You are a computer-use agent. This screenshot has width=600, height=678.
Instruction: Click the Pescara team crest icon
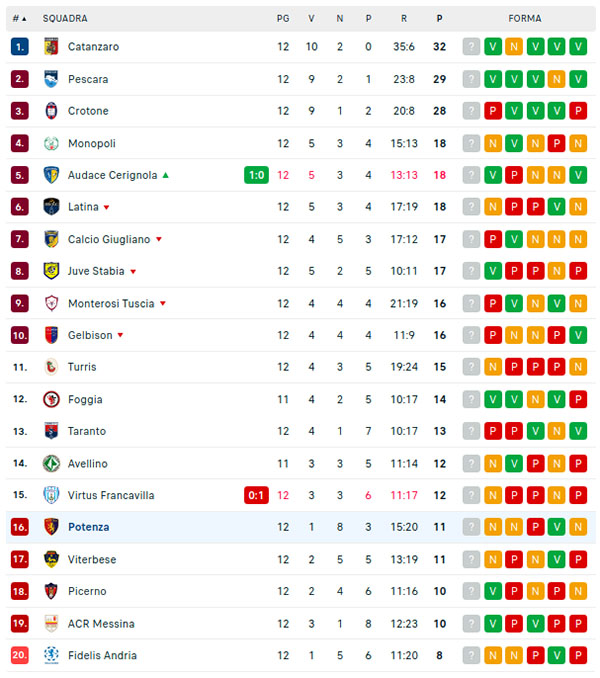pos(51,79)
